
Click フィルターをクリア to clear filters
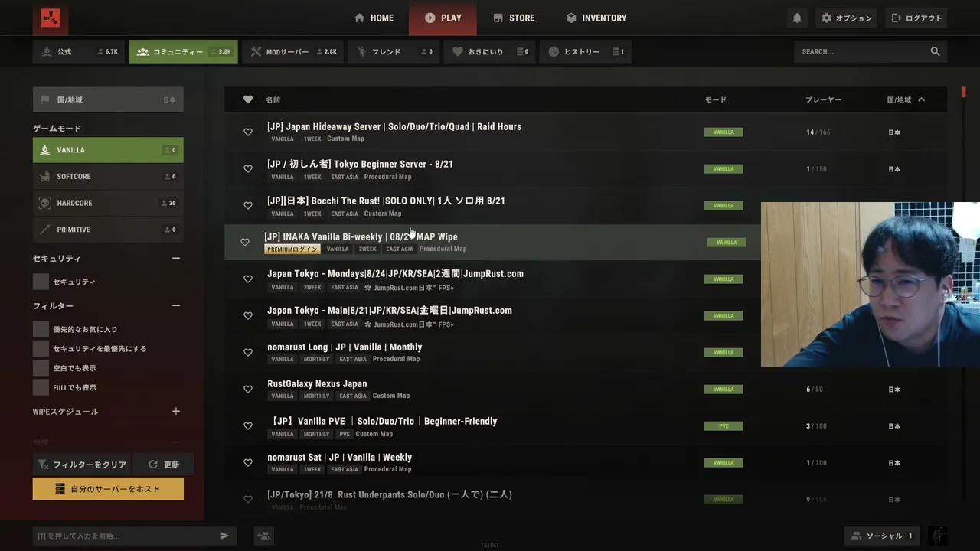[81, 465]
